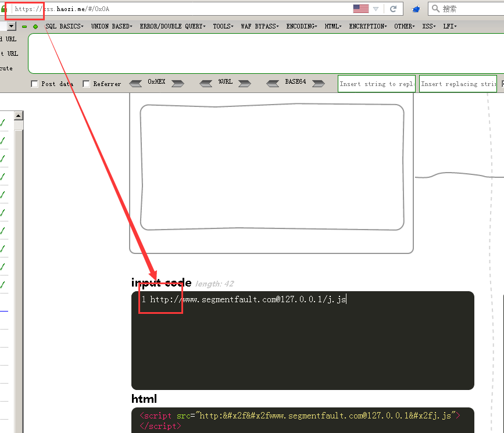Open the address bar history dropdown arrow
The width and height of the screenshot is (504, 433).
376,9
